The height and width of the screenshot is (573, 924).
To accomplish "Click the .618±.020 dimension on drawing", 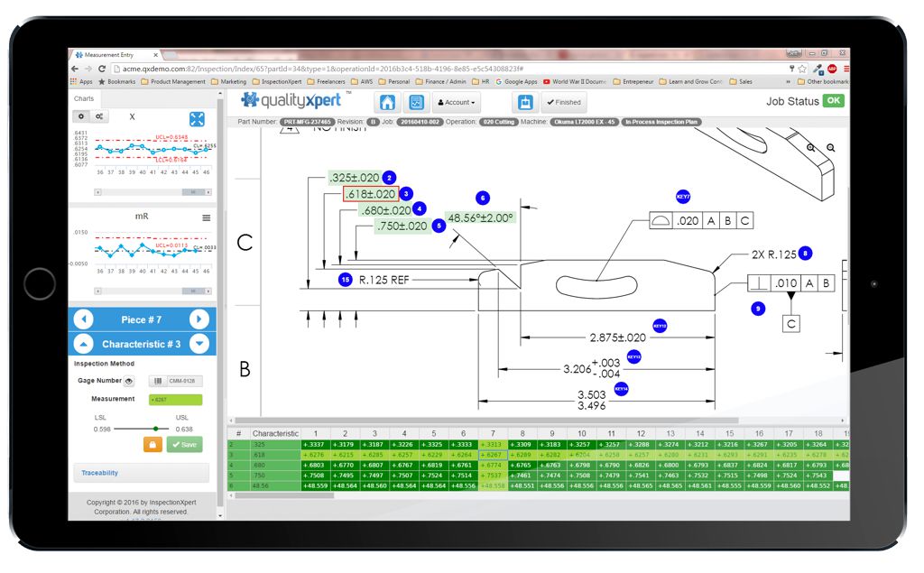I will pos(371,194).
